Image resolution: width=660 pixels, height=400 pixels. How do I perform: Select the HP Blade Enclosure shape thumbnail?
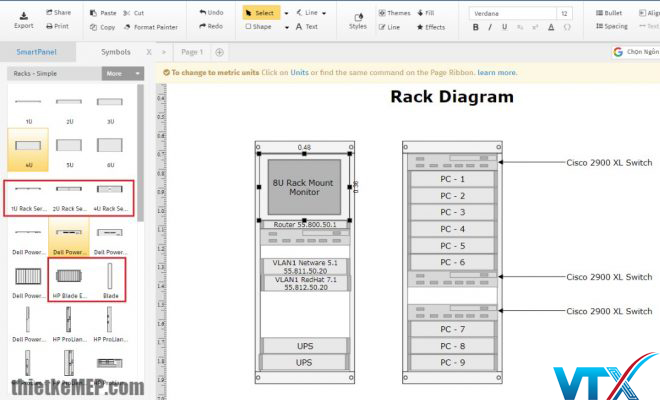click(70, 277)
